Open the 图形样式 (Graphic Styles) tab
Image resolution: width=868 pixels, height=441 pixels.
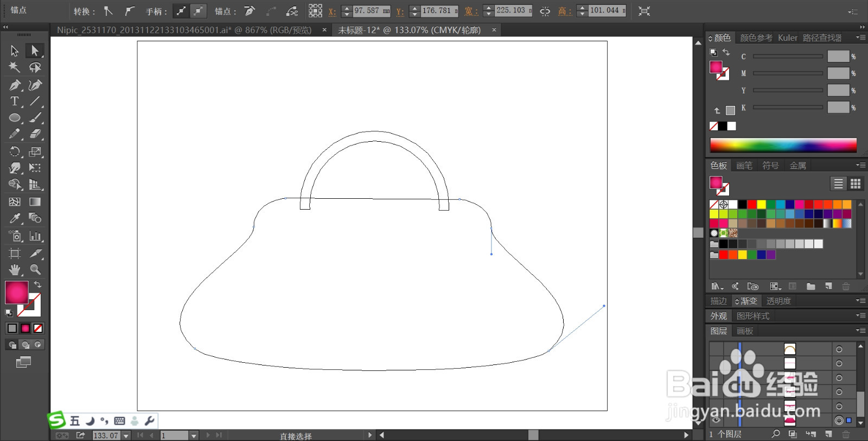tap(753, 316)
